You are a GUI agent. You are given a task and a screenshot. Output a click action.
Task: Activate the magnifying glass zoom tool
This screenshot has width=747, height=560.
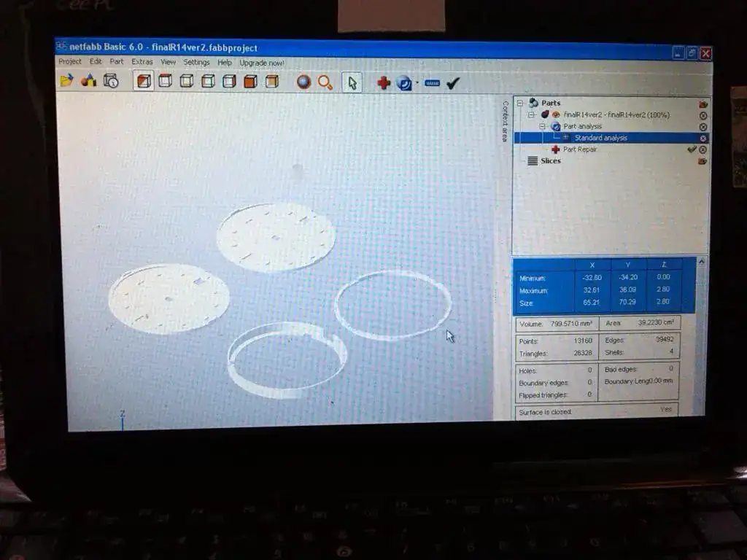pos(325,82)
